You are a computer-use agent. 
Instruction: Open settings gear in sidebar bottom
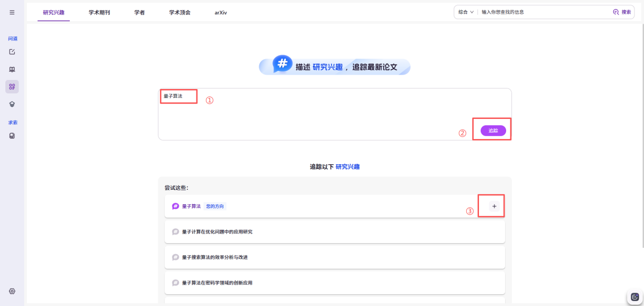click(12, 291)
